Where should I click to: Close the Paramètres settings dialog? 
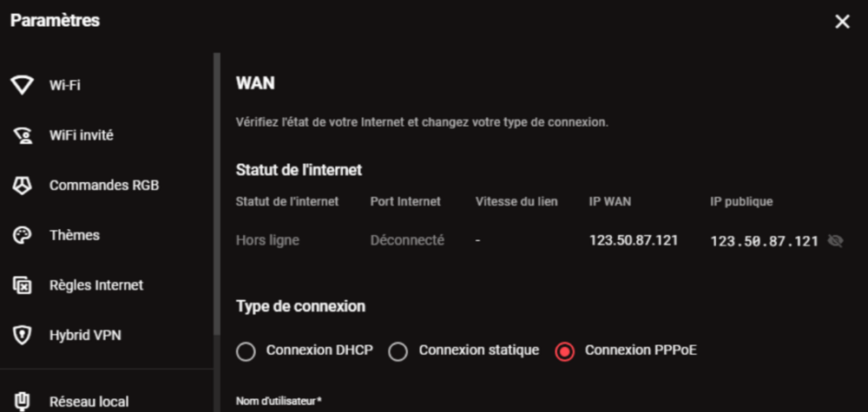[x=842, y=22]
